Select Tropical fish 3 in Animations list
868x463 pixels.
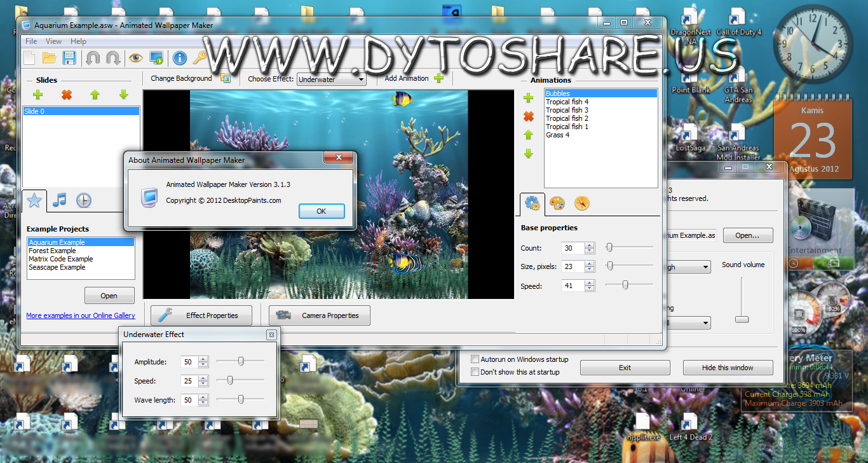click(567, 110)
